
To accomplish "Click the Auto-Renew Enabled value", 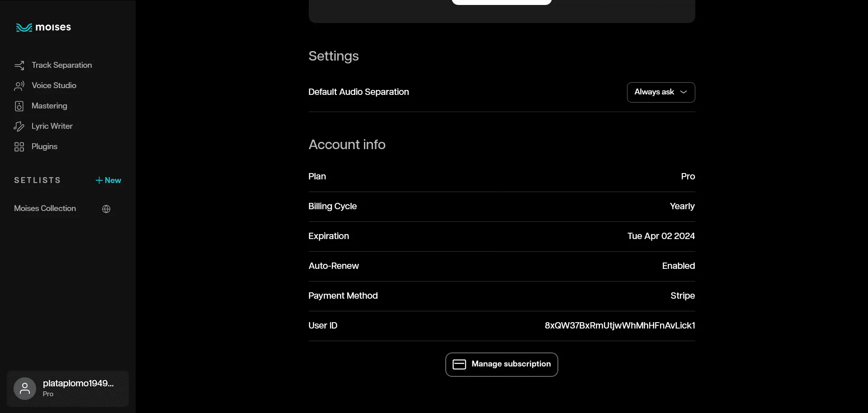I will point(679,266).
